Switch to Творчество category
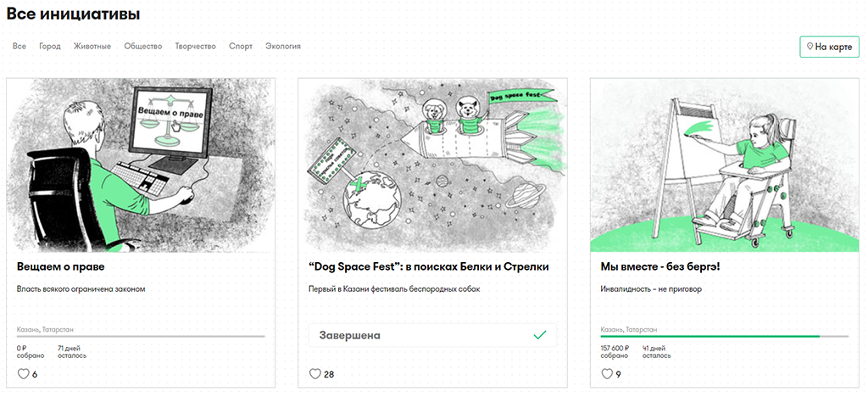The height and width of the screenshot is (397, 868). point(195,46)
